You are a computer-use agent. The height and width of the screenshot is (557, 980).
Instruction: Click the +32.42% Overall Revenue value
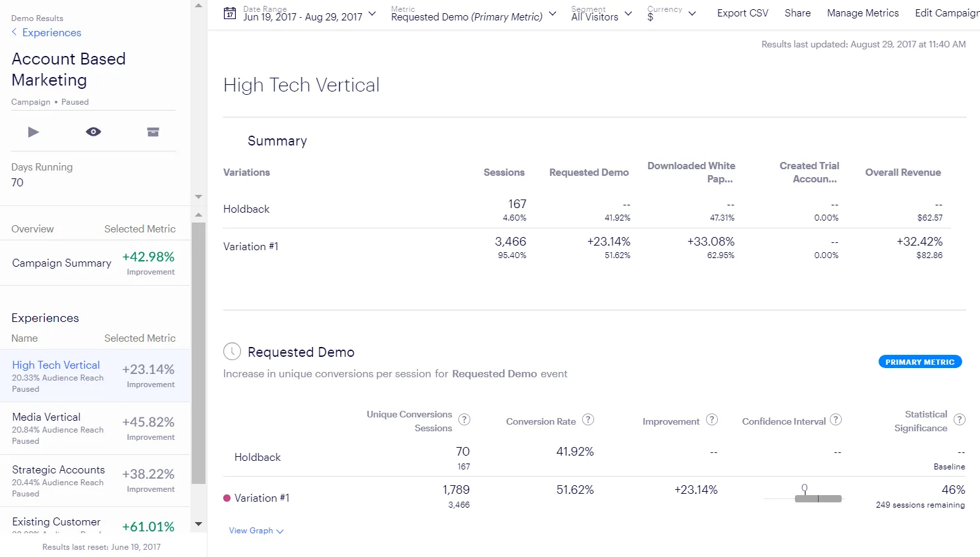pyautogui.click(x=919, y=242)
